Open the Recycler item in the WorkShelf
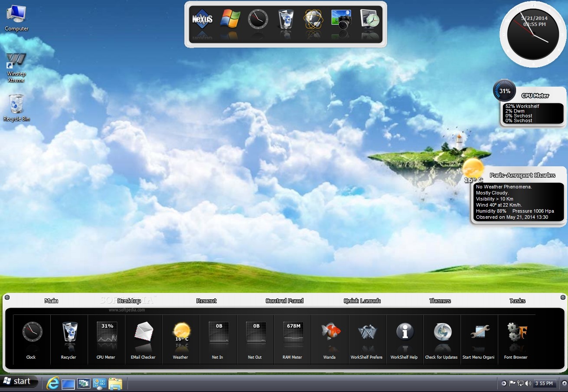 point(69,340)
